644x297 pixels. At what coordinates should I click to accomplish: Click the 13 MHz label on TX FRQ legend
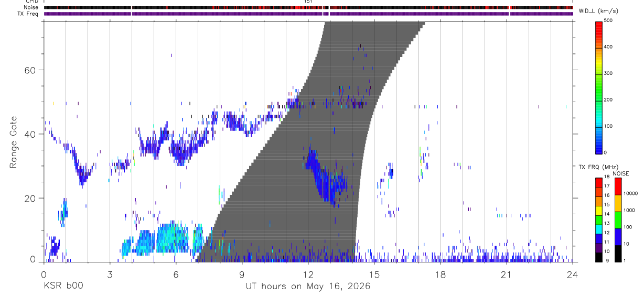pyautogui.click(x=607, y=224)
